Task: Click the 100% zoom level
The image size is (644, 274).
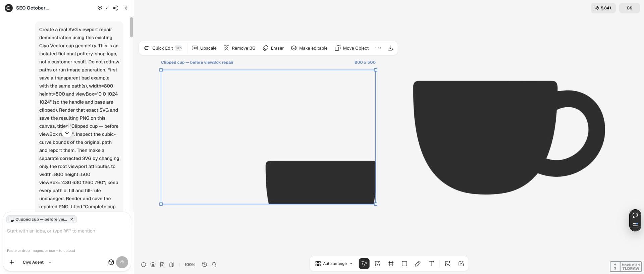Action: pyautogui.click(x=190, y=265)
